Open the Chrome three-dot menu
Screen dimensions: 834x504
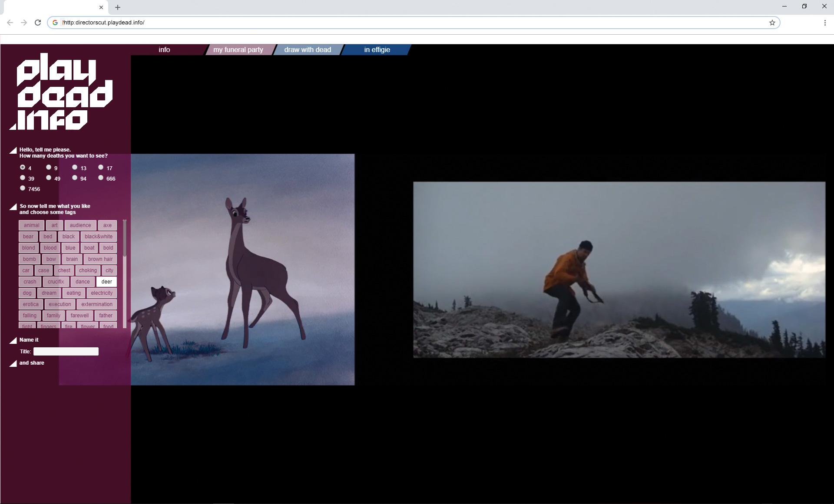click(824, 23)
